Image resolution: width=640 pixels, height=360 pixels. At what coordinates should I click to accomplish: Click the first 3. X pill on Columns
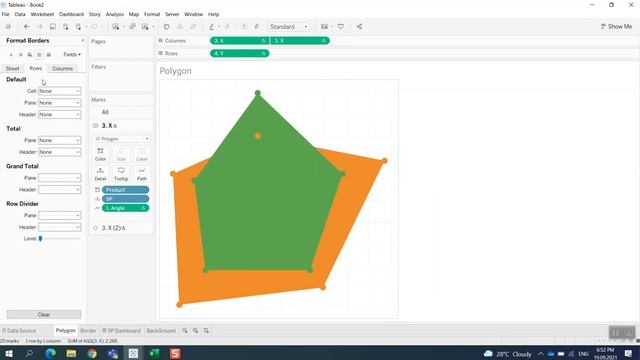coord(240,41)
